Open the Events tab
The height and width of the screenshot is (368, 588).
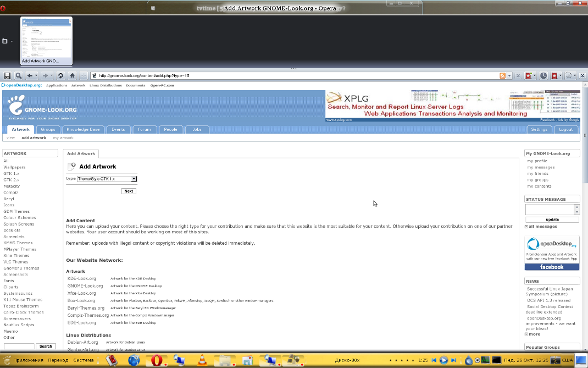(x=118, y=129)
